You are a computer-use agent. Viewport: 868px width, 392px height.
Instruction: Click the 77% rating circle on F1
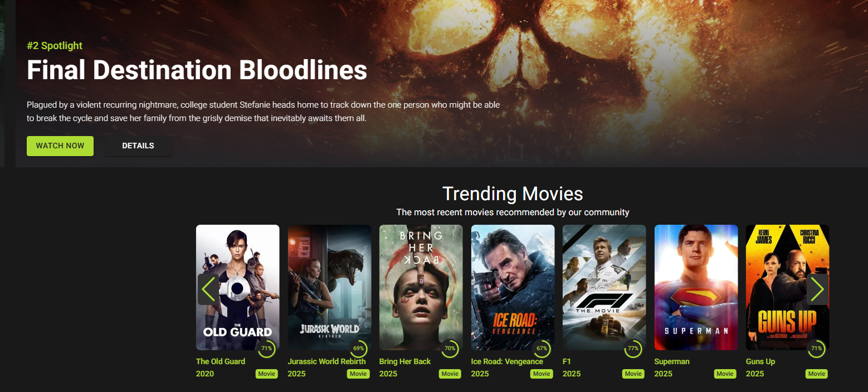coord(633,349)
